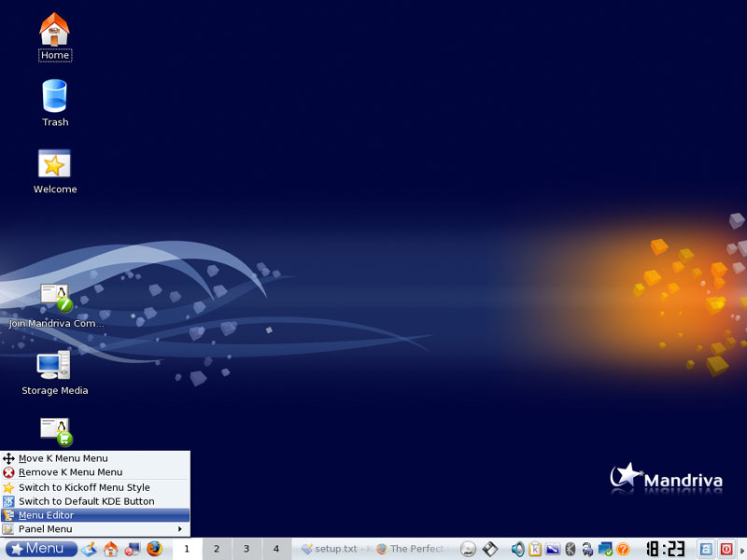747x560 pixels.
Task: Open the volume speaker tray icon
Action: click(518, 549)
